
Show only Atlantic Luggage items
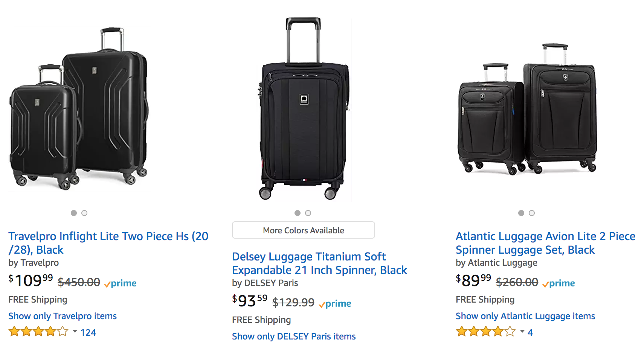tap(525, 316)
